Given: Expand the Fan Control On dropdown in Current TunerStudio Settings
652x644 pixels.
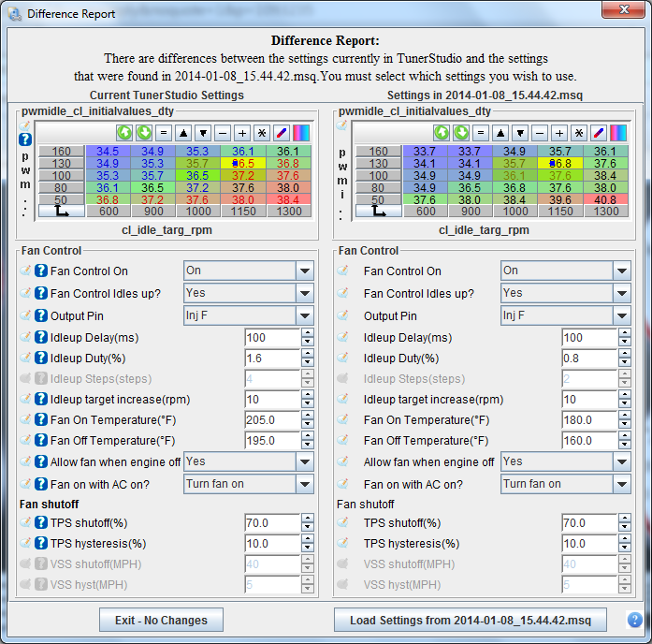Looking at the screenshot, I should [305, 271].
